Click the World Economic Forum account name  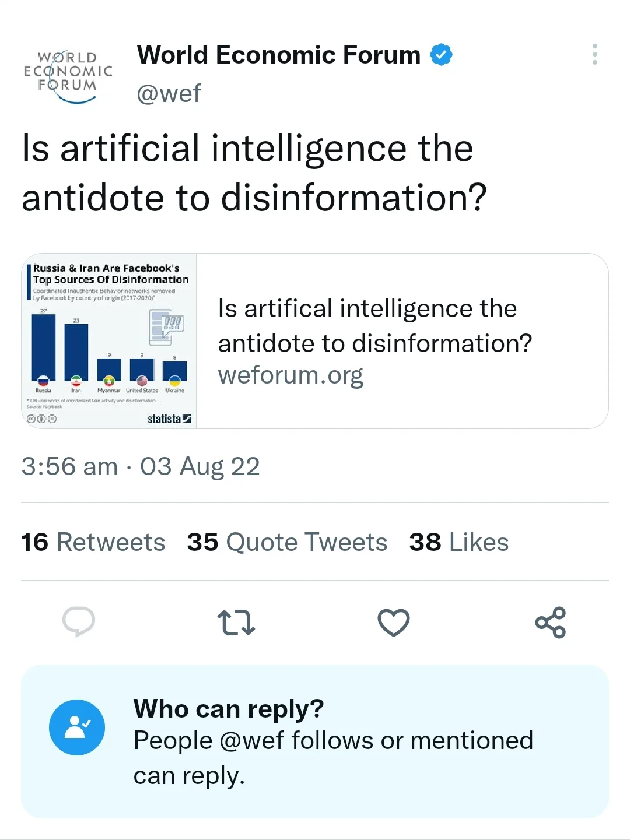(x=278, y=55)
